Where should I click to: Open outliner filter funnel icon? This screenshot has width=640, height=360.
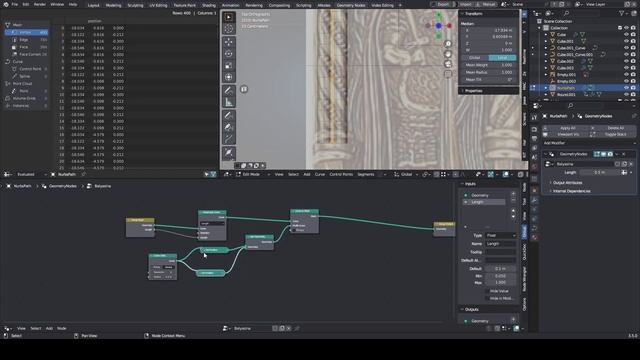tap(622, 13)
